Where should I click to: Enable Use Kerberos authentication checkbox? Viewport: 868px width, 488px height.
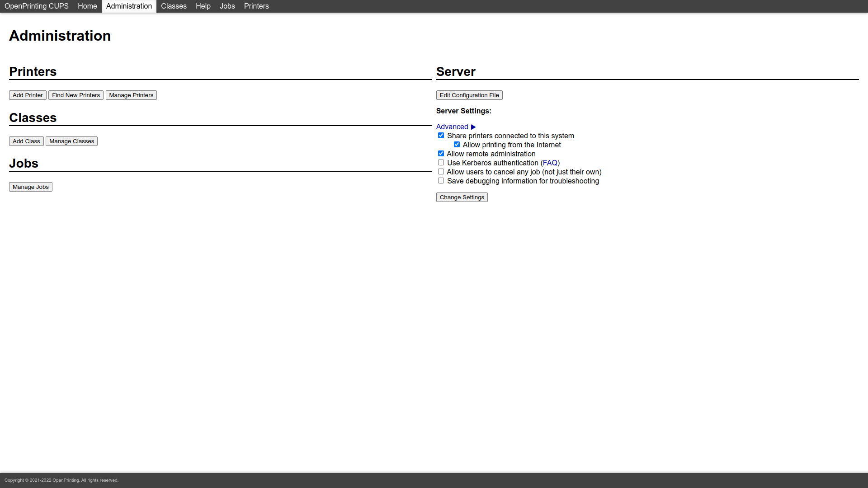tap(441, 163)
